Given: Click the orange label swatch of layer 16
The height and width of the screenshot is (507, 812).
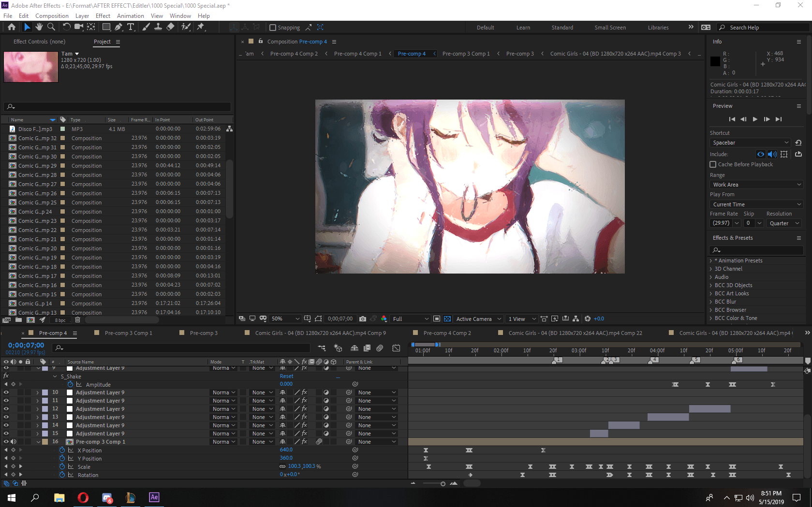Looking at the screenshot, I should click(x=45, y=442).
